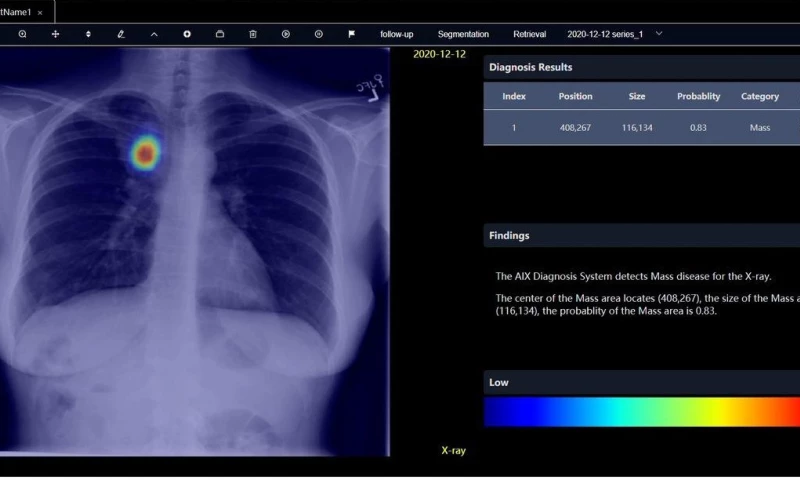
Task: Click the Position column header
Action: (576, 96)
